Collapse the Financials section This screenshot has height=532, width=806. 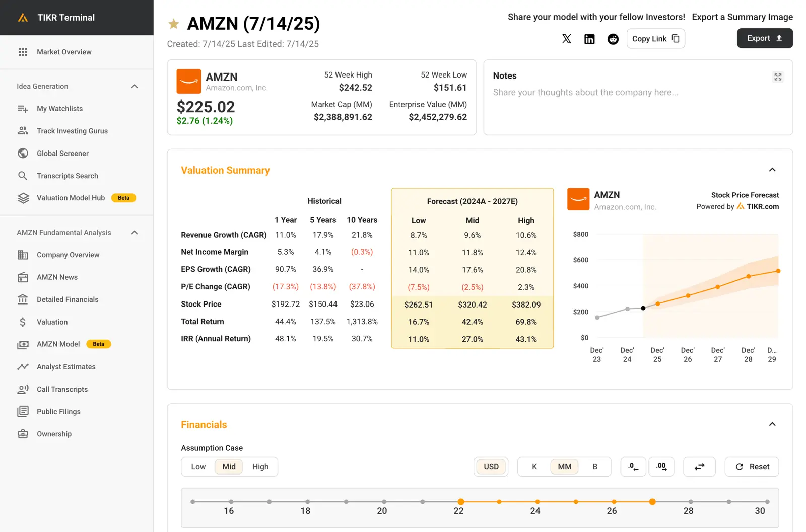click(772, 424)
